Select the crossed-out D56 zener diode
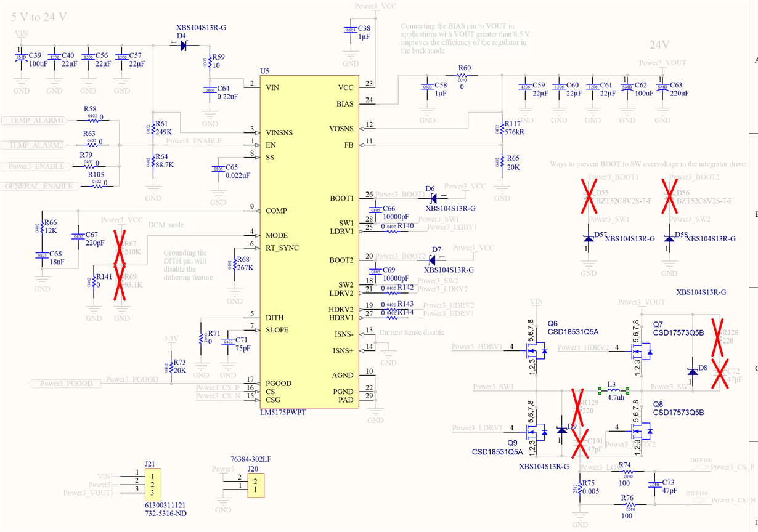The image size is (758, 532). tap(669, 197)
